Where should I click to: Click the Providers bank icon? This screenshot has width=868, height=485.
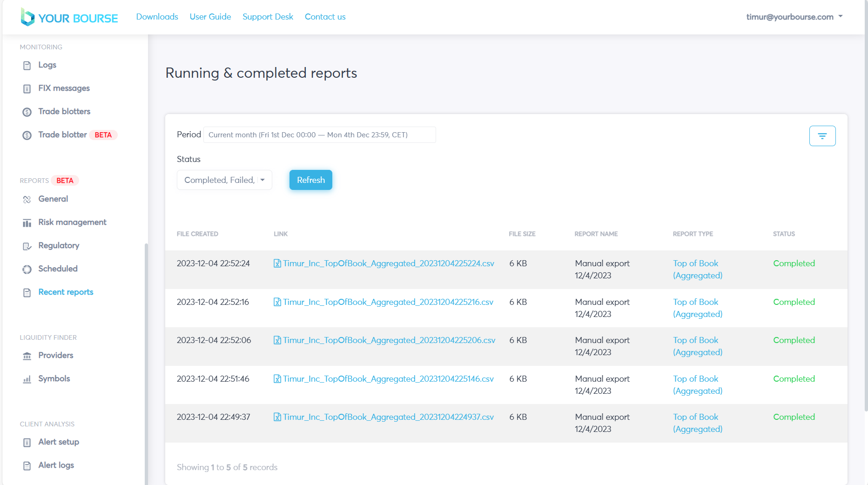27,356
